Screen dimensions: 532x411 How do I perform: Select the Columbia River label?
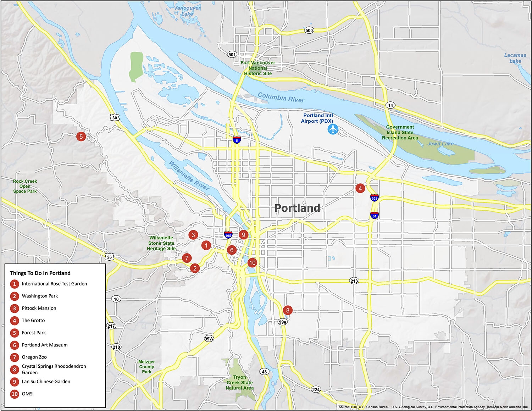click(281, 97)
